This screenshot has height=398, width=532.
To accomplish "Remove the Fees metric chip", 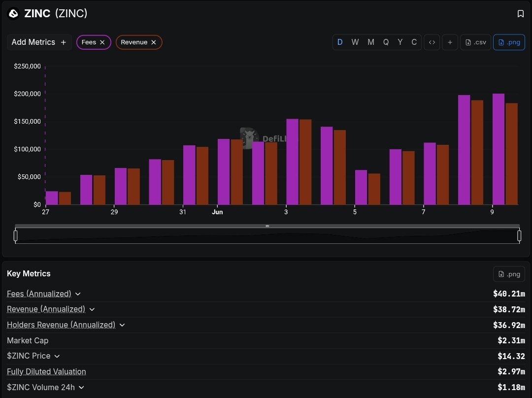I will [102, 42].
